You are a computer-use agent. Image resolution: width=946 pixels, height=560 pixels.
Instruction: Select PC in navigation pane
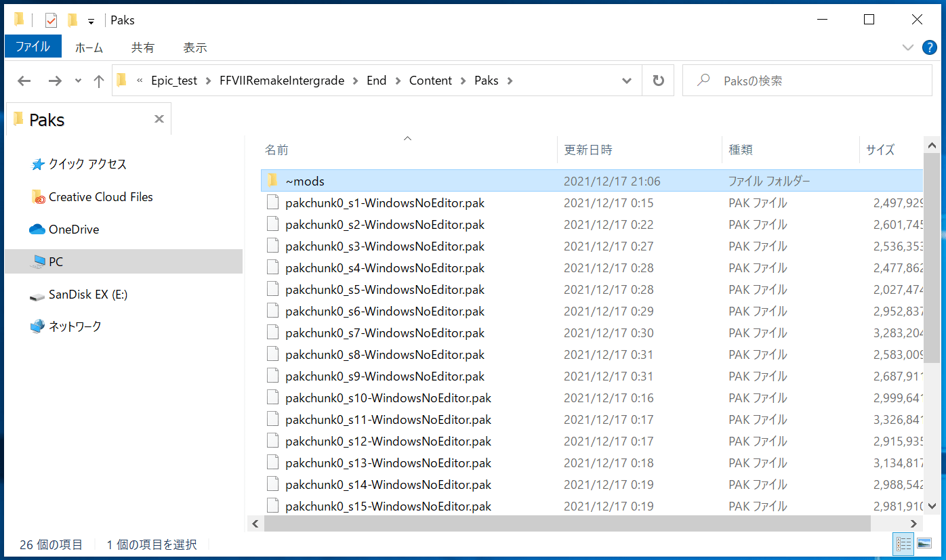click(x=123, y=261)
